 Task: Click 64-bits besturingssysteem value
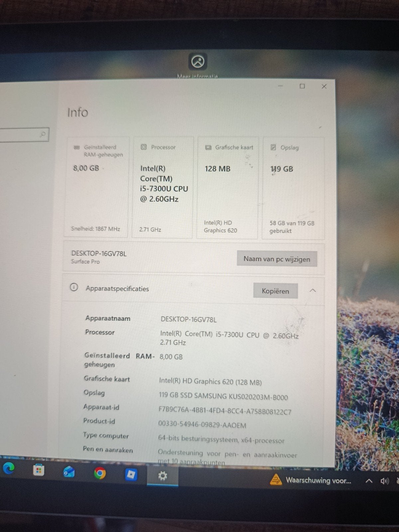tap(221, 439)
